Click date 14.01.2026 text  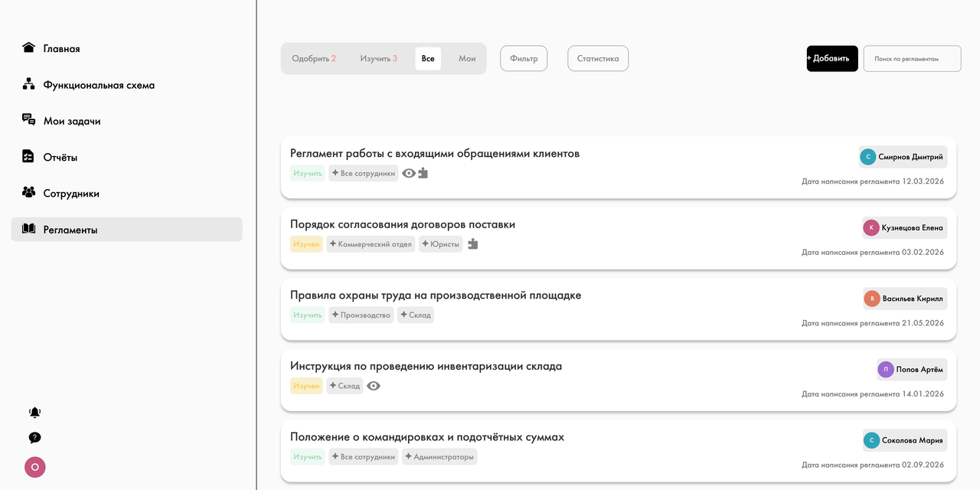[923, 394]
